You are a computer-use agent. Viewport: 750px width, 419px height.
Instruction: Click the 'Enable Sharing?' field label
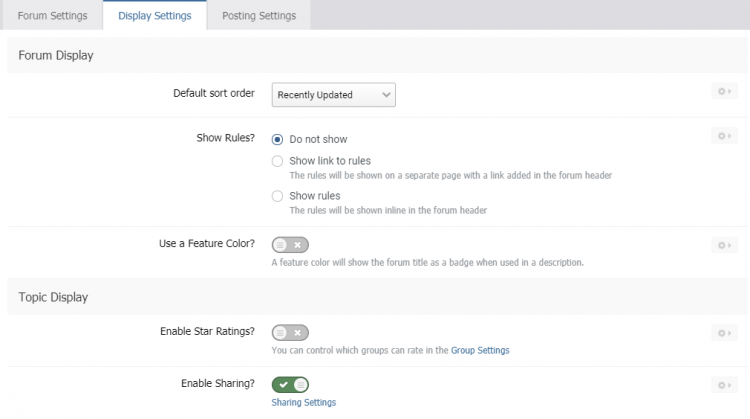(x=217, y=384)
